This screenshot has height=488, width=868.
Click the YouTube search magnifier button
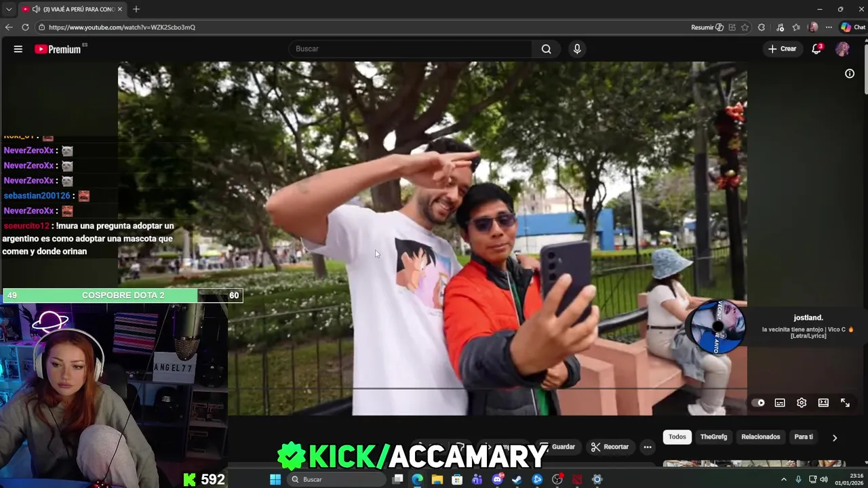point(546,49)
